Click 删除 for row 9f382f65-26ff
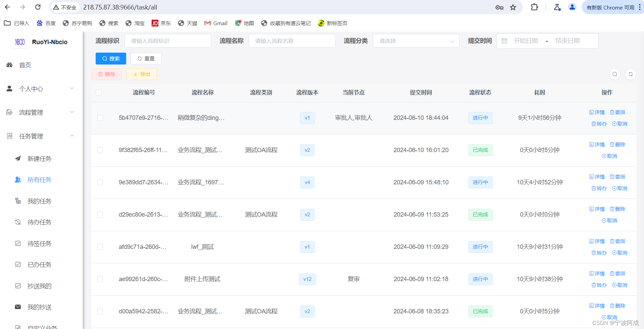 click(x=618, y=145)
